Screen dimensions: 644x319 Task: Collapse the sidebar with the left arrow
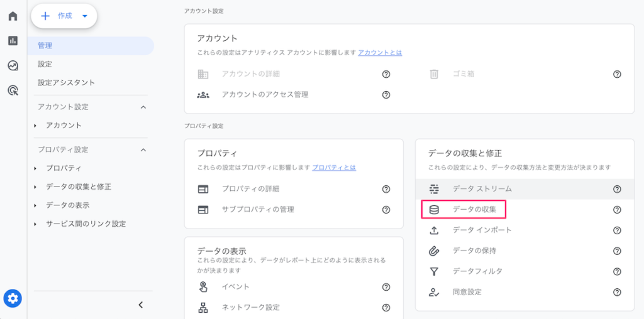point(140,305)
